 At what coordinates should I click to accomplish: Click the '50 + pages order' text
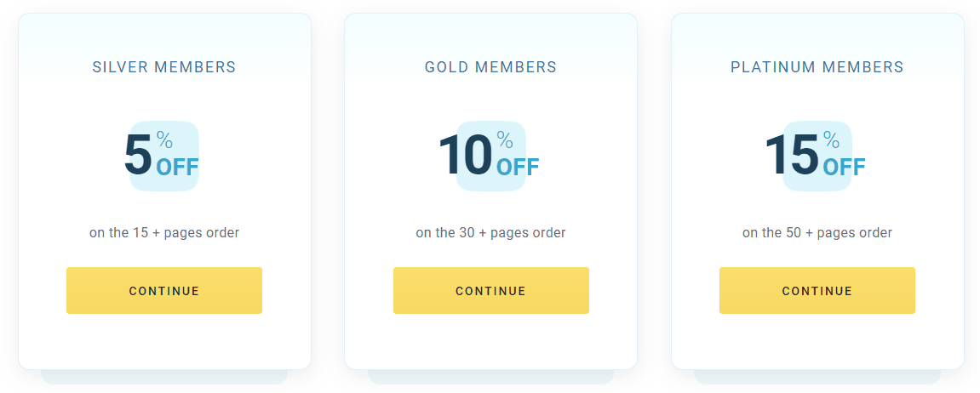point(839,233)
